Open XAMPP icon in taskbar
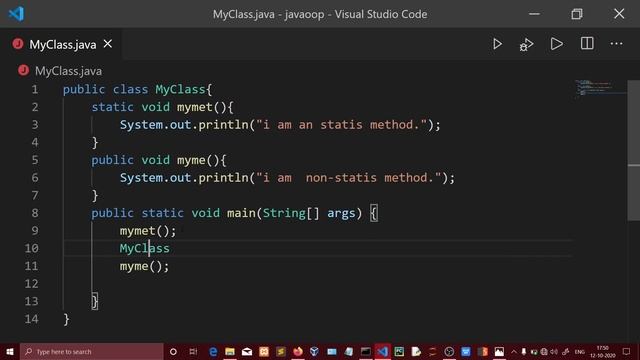This screenshot has height=360, width=640. (264, 351)
